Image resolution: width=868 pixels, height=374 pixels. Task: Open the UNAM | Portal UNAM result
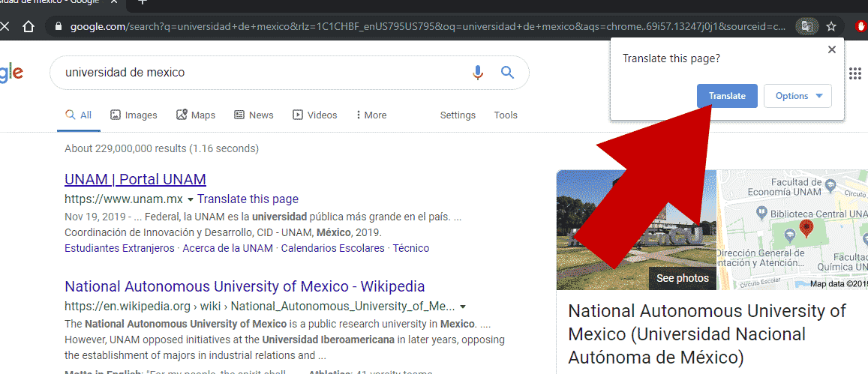coord(135,179)
